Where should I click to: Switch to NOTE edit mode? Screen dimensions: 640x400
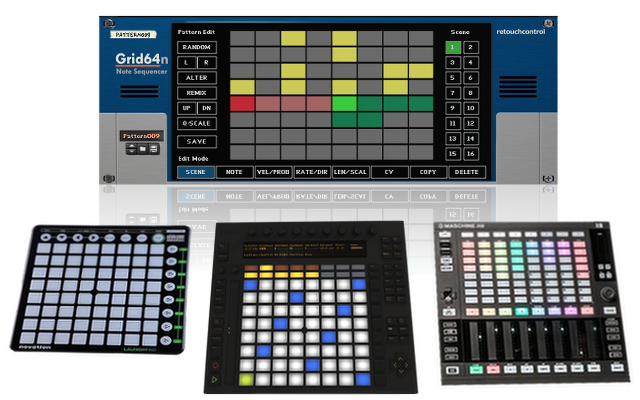coord(234,172)
